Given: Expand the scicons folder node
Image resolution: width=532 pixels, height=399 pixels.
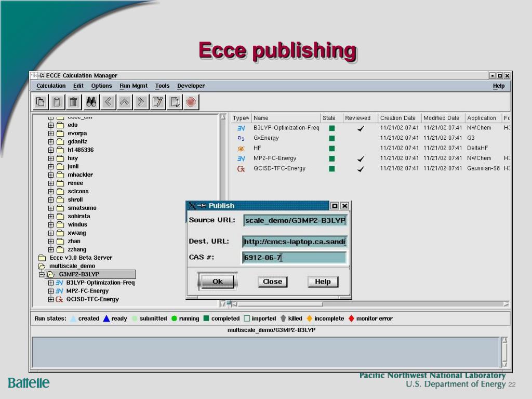Looking at the screenshot, I should click(x=51, y=191).
